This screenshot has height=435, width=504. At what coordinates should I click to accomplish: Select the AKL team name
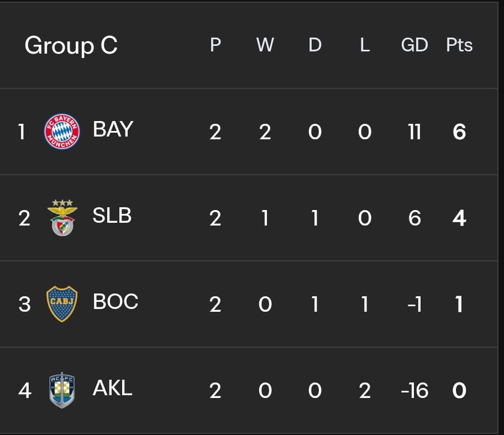(113, 388)
